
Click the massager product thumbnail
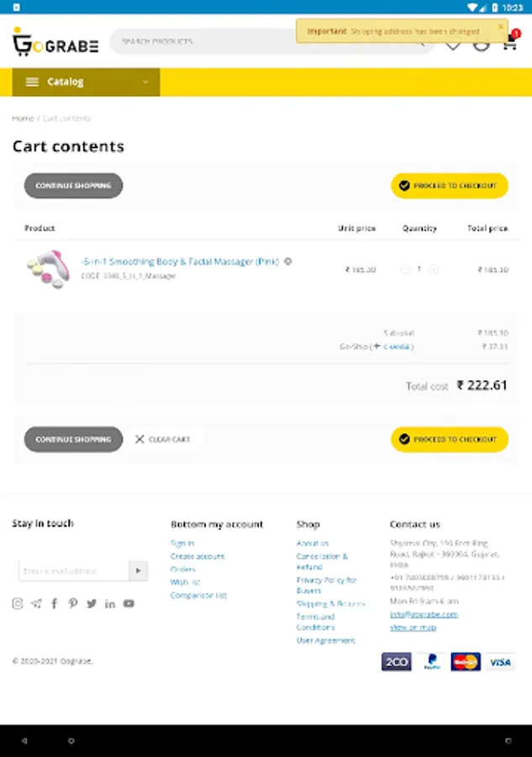click(47, 268)
